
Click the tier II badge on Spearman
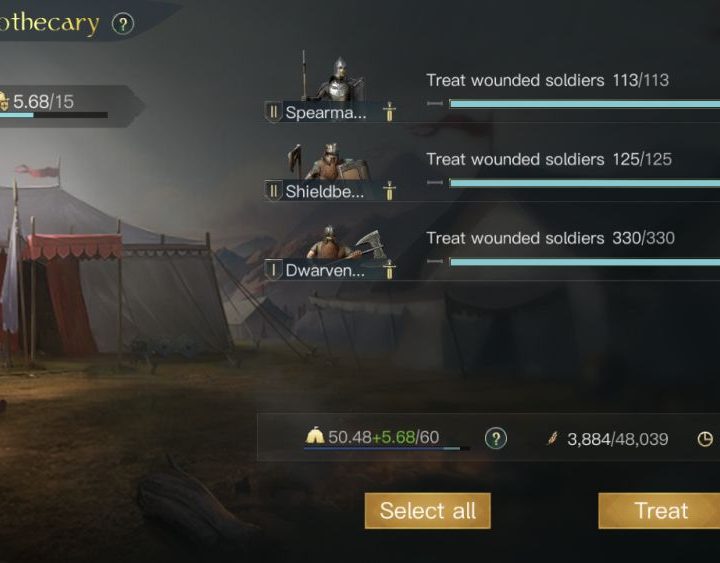tap(273, 112)
